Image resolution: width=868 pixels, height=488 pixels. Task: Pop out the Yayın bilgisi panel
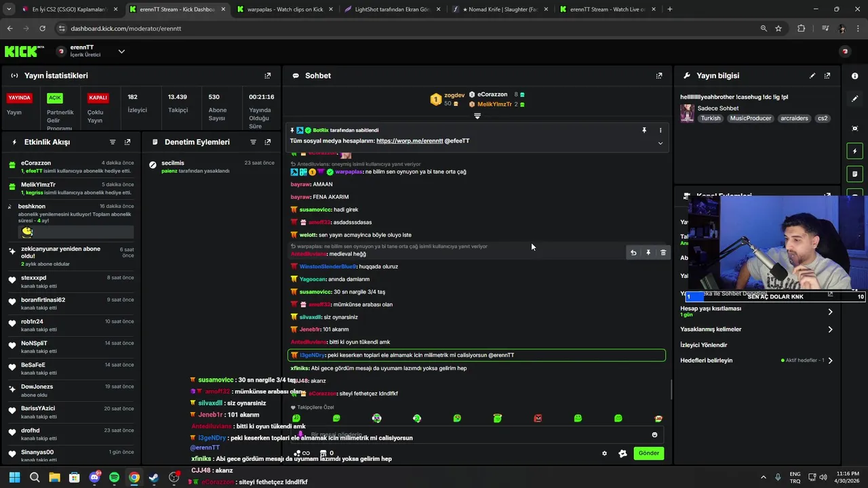pyautogui.click(x=827, y=76)
